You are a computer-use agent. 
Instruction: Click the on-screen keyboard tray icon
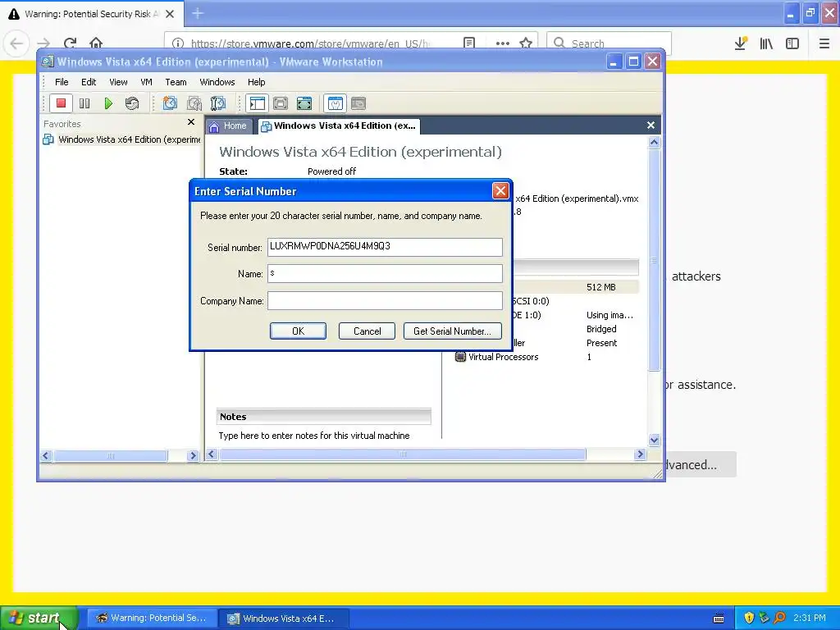pos(719,619)
